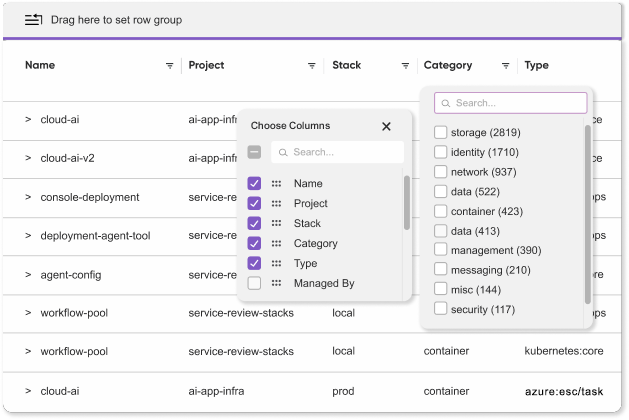The height and width of the screenshot is (420, 629).
Task: Click drag handle icon beside Managed By
Action: click(276, 283)
